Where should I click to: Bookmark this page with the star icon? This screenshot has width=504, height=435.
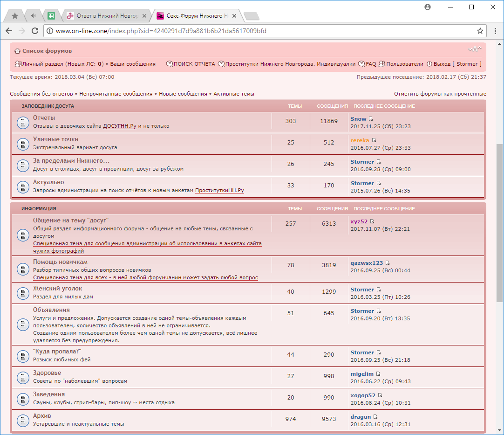480,31
